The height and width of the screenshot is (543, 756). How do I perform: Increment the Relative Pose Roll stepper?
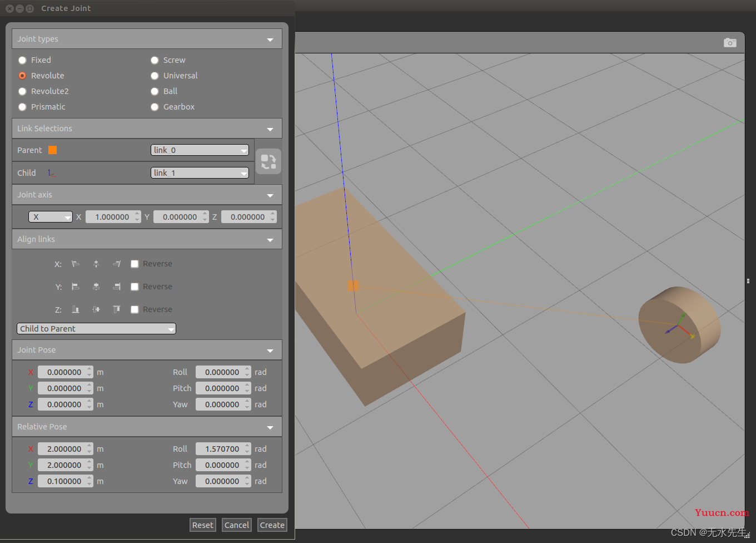[x=247, y=446]
